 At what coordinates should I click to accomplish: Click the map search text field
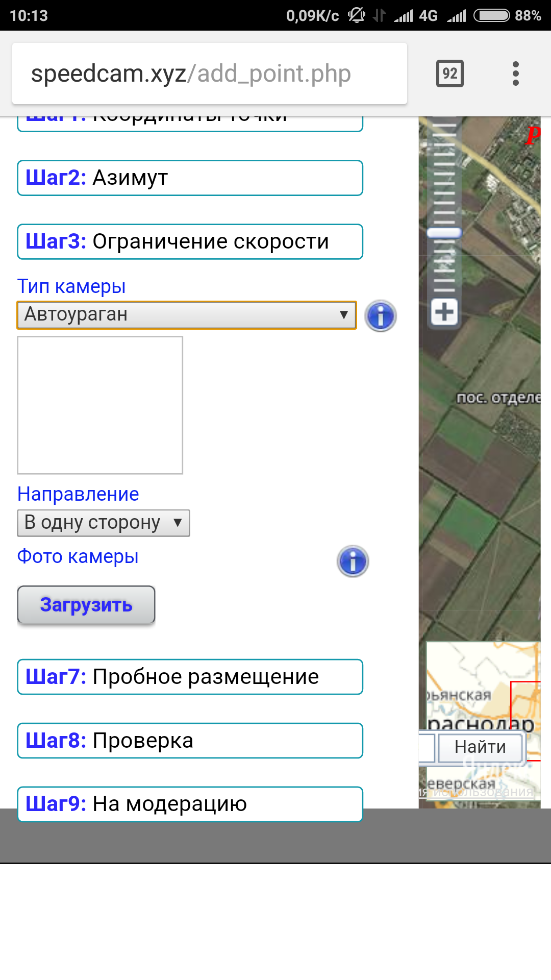point(426,748)
